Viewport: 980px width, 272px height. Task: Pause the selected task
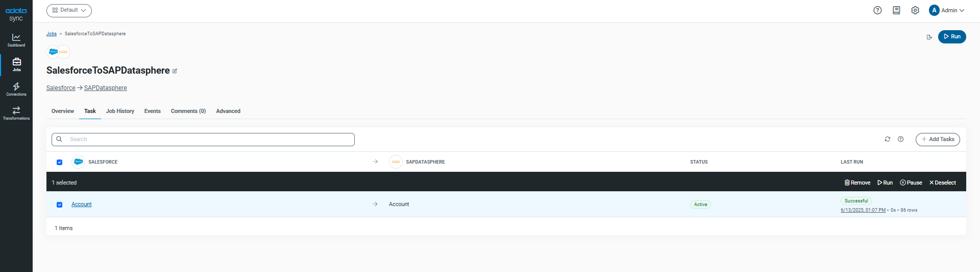click(911, 183)
